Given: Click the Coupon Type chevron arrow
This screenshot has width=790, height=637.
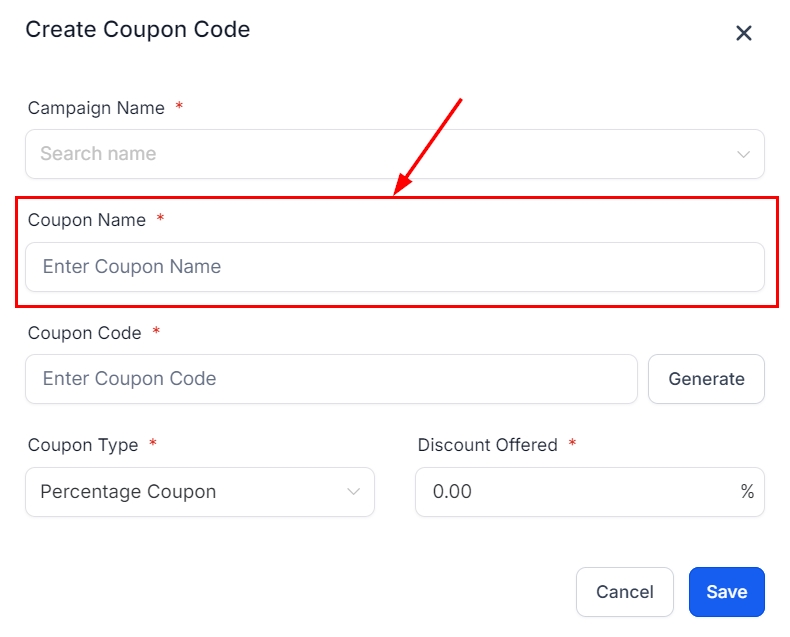Looking at the screenshot, I should [x=353, y=492].
